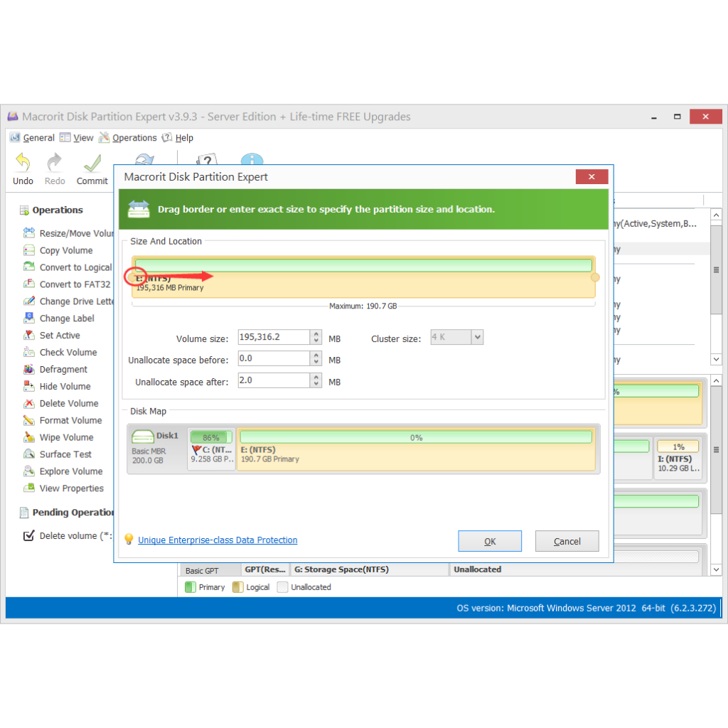The width and height of the screenshot is (728, 728).
Task: Click the Cancel button
Action: [567, 541]
